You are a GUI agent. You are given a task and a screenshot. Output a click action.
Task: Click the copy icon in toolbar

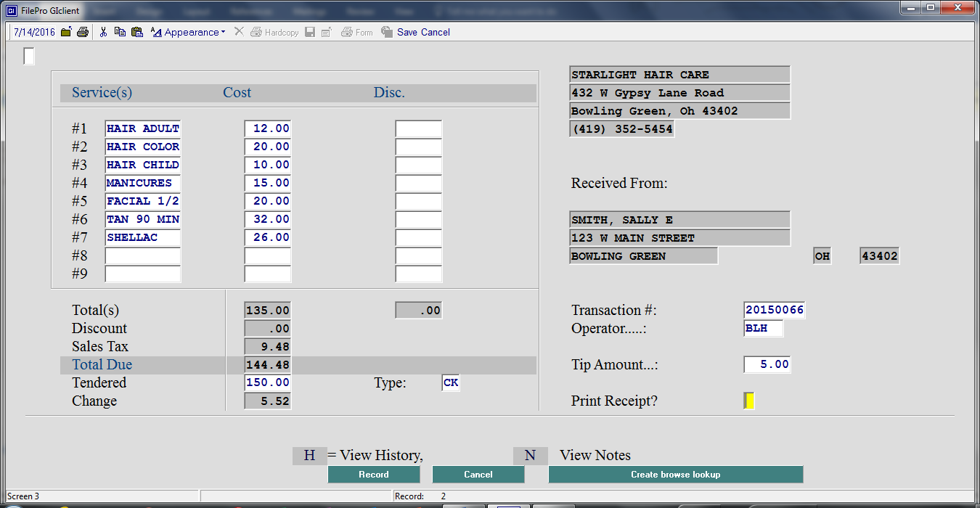coord(120,32)
